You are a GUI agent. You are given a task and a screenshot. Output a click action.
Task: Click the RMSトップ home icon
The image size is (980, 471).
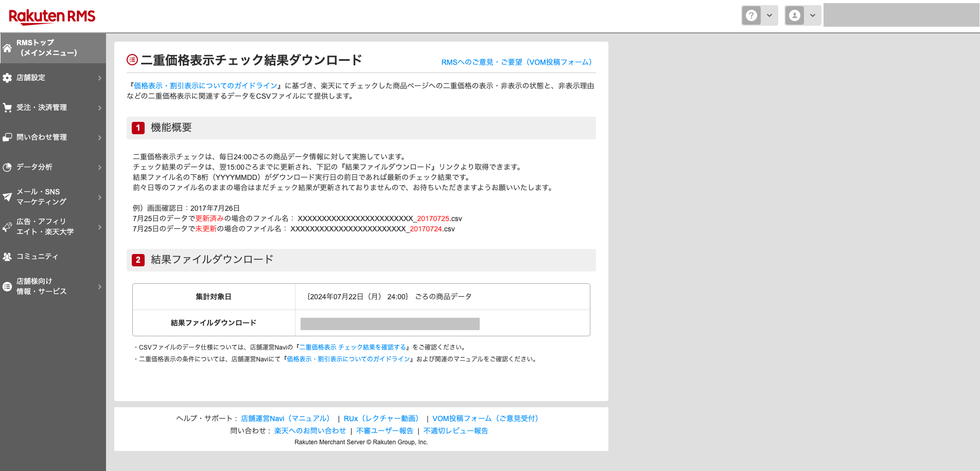tap(7, 48)
